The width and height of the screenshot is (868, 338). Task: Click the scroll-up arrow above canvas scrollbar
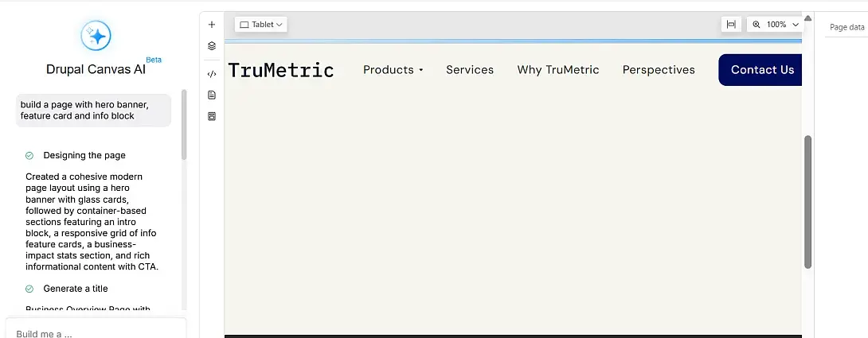tap(807, 18)
